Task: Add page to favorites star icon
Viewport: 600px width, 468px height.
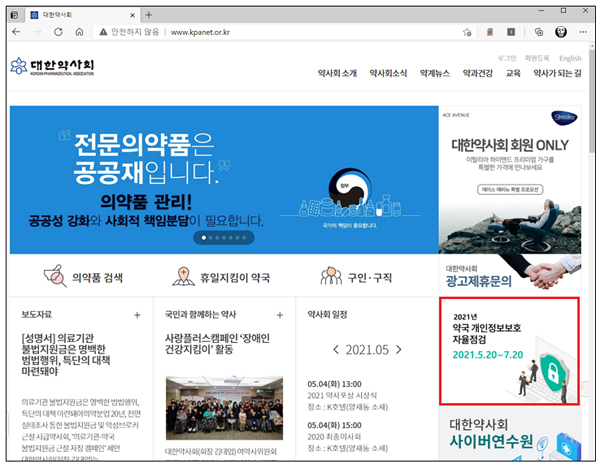Action: click(x=467, y=32)
